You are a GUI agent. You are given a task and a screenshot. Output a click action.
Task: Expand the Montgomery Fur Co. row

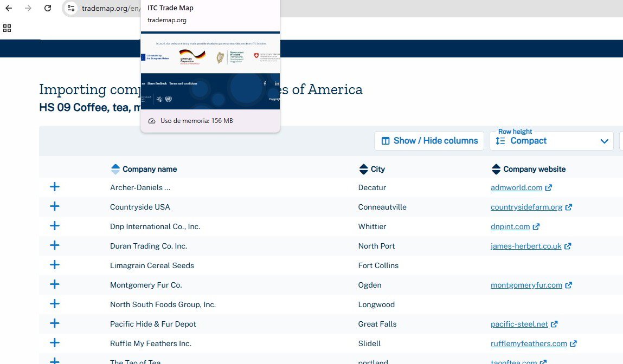[x=55, y=284]
